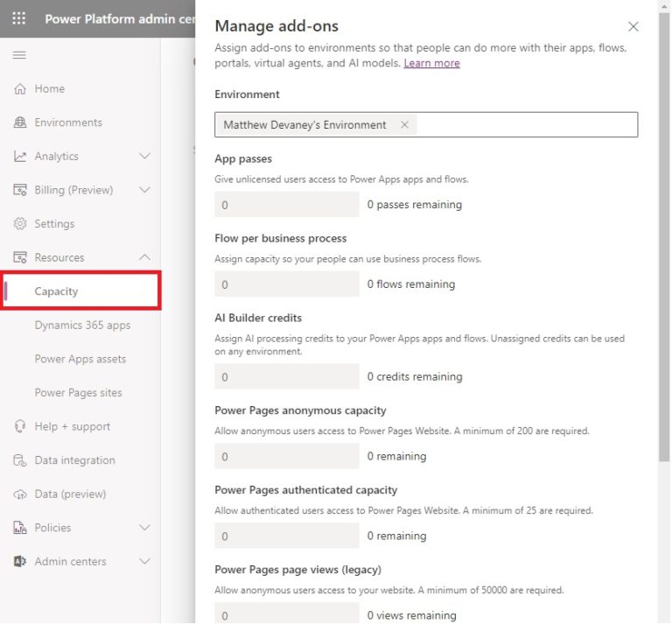Click the Environments icon in sidebar
This screenshot has width=672, height=624.
(x=19, y=123)
